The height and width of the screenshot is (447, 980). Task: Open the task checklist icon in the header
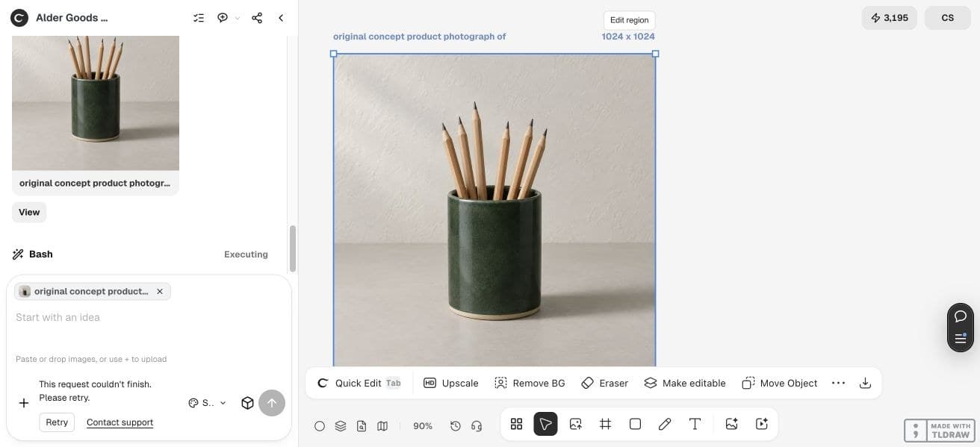click(x=199, y=18)
